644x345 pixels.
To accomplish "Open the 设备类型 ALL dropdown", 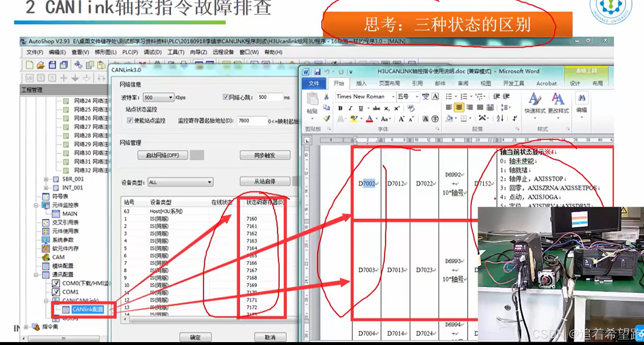I will (x=209, y=182).
